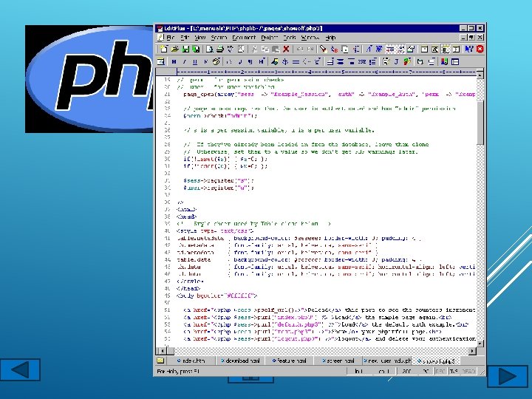Viewport: 532px width, 399px height.
Task: Open Find using the flashlight icon
Action: [x=324, y=50]
